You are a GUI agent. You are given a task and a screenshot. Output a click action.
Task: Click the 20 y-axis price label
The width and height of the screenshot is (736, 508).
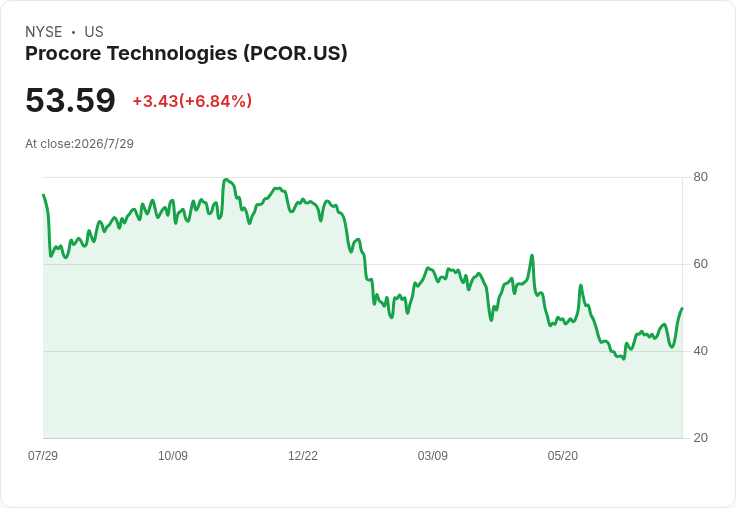[700, 438]
